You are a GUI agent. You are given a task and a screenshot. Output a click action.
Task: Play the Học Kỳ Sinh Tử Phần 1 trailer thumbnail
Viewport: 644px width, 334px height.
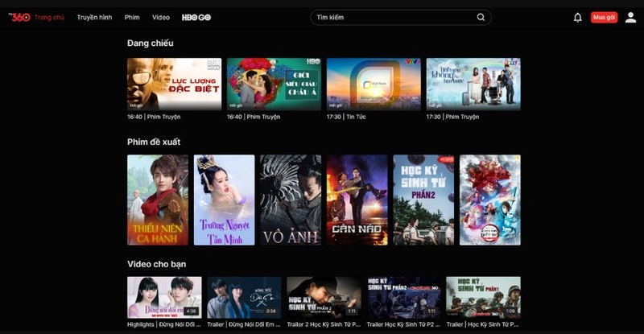(484, 298)
